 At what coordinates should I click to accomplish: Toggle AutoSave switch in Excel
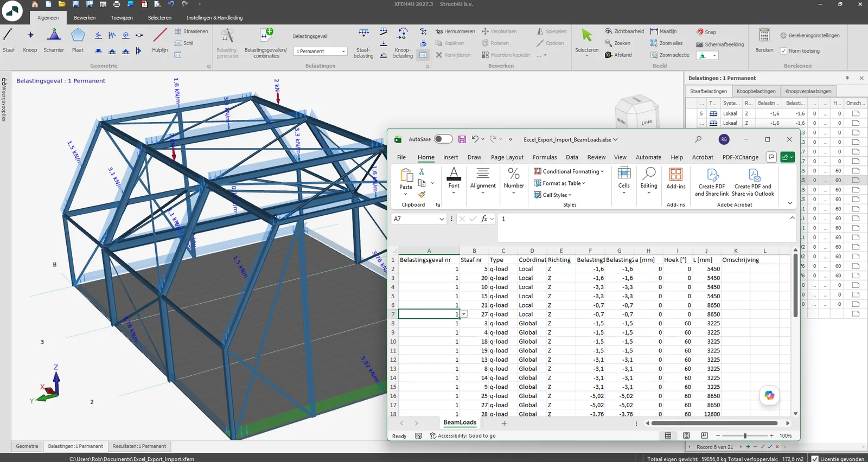coord(443,139)
